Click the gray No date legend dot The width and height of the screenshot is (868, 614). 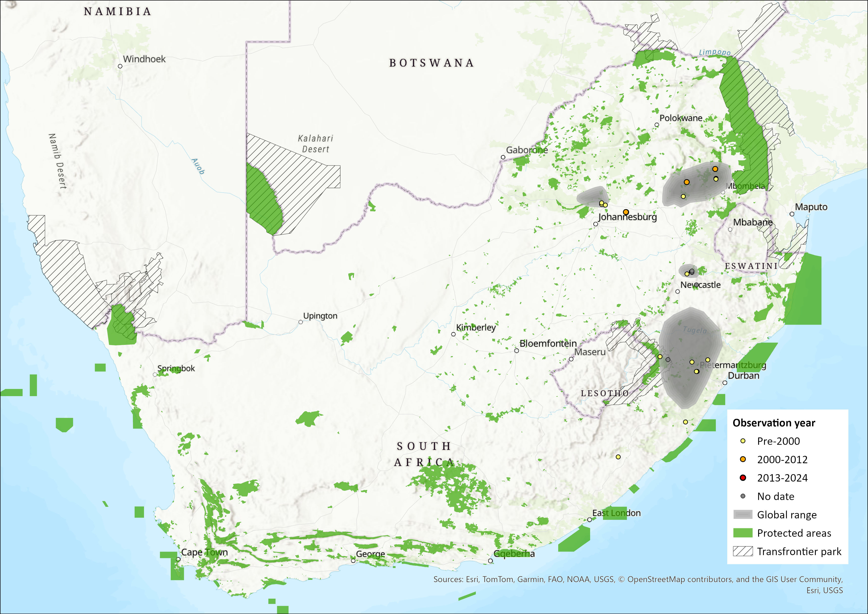pyautogui.click(x=743, y=496)
